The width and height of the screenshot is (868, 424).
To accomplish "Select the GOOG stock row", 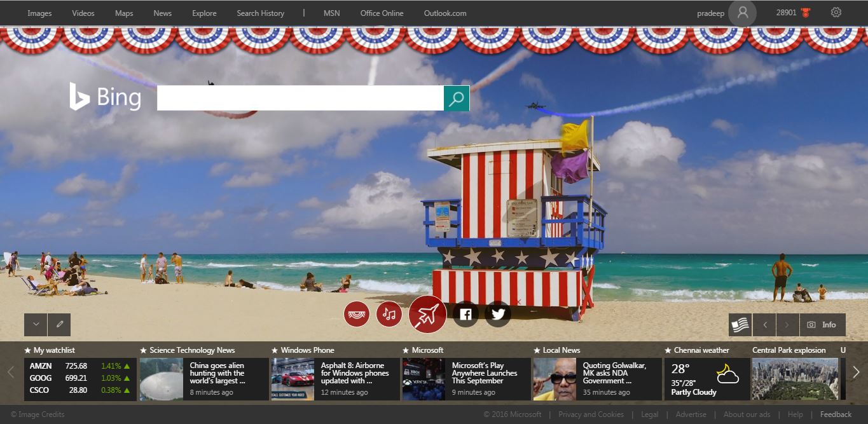I will click(x=80, y=378).
